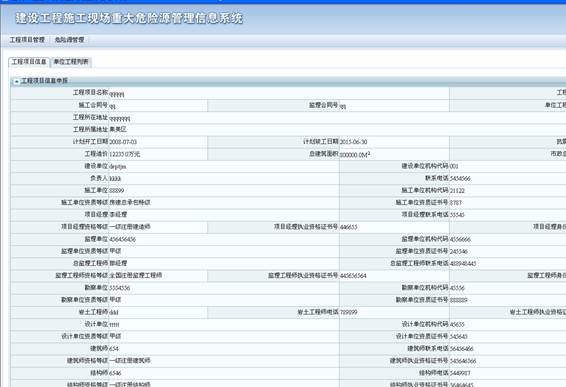
Task: Click 建设单位机构代码 value 001
Action: pos(454,166)
